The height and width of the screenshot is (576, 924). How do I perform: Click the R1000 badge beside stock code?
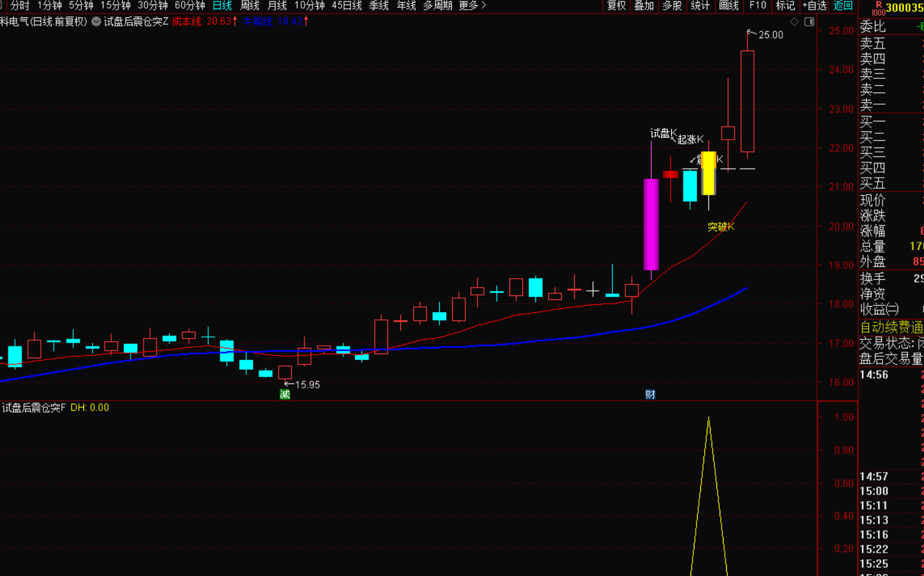click(877, 8)
